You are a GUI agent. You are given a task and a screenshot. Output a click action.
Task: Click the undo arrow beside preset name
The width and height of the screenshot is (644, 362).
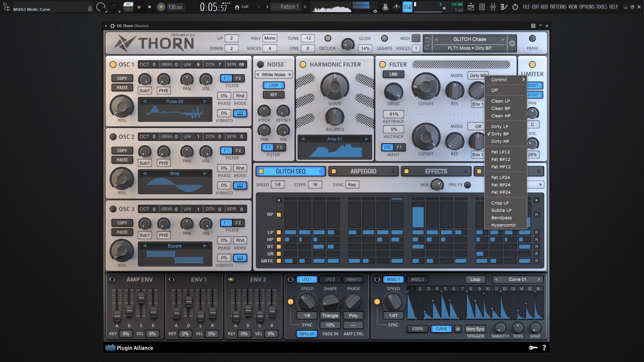coord(427,39)
